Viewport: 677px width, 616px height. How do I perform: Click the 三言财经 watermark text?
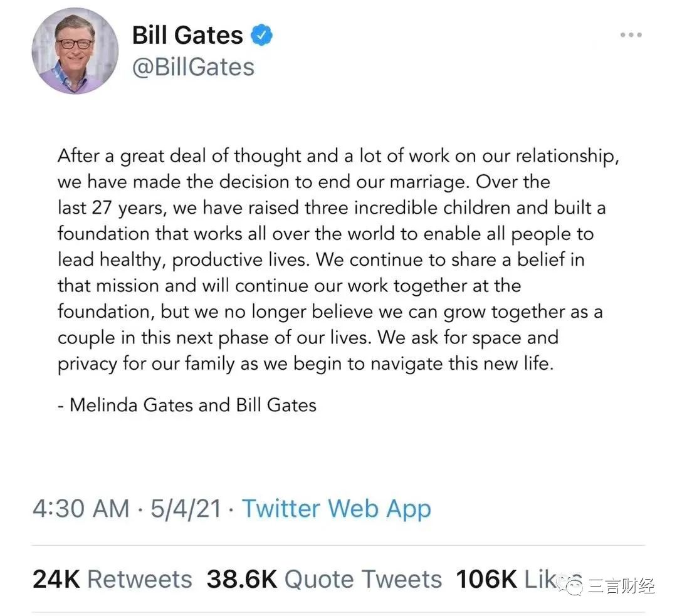[621, 586]
